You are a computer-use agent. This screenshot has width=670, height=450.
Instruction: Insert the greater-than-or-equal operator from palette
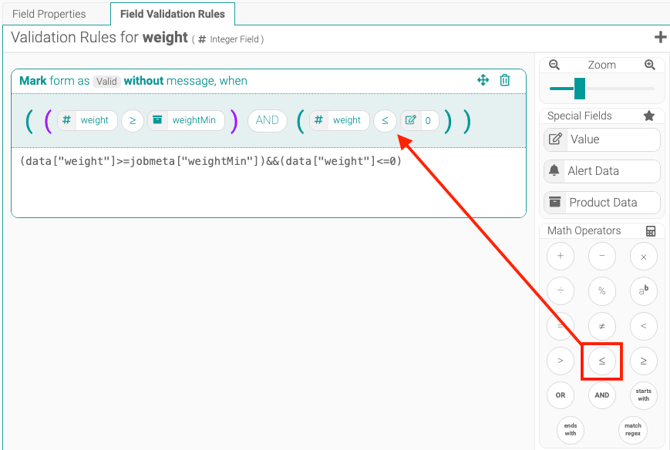pos(643,361)
